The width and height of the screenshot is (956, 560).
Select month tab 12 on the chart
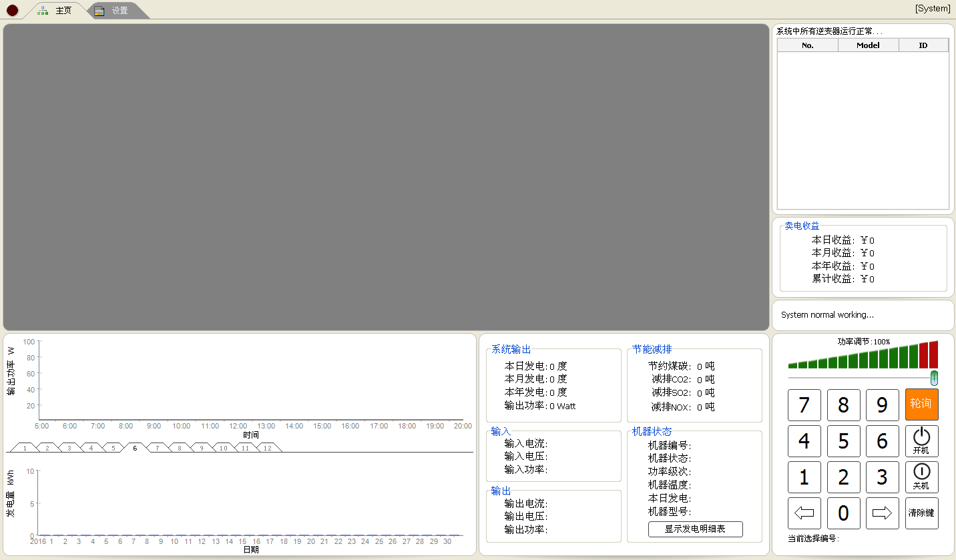[x=267, y=448]
